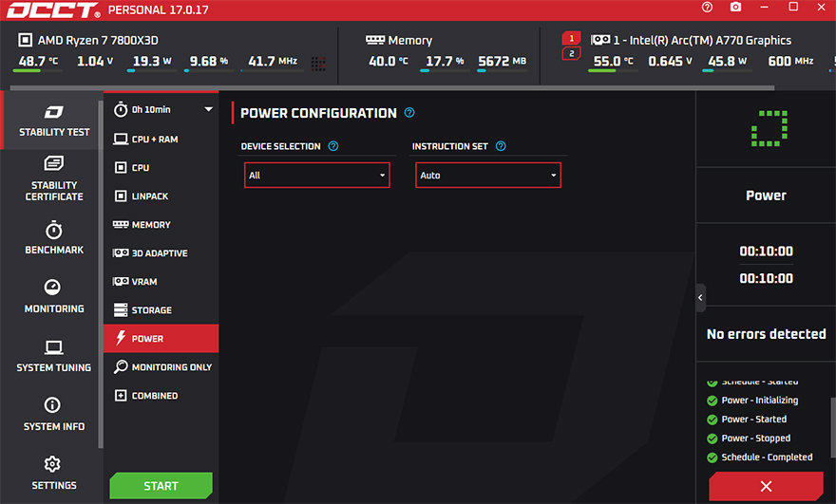Start the test with the green START button

[161, 486]
